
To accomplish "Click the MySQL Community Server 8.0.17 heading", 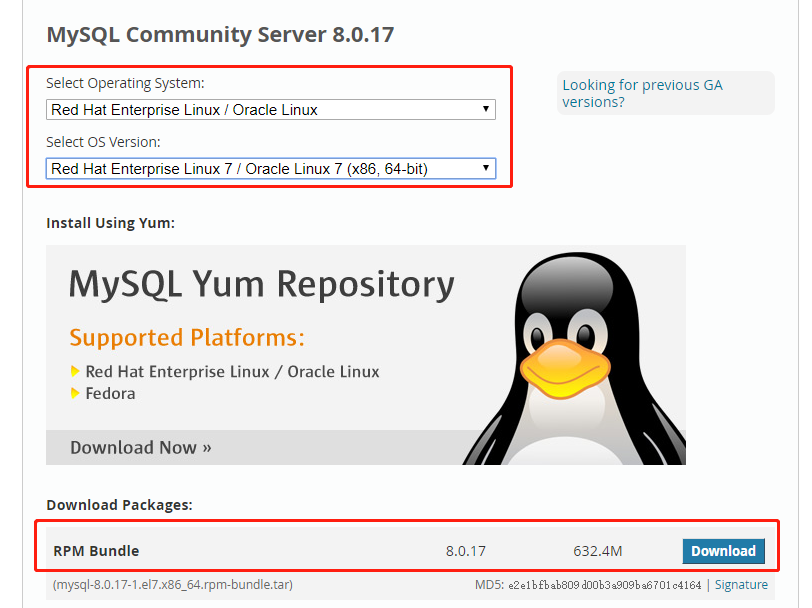I will pyautogui.click(x=221, y=35).
